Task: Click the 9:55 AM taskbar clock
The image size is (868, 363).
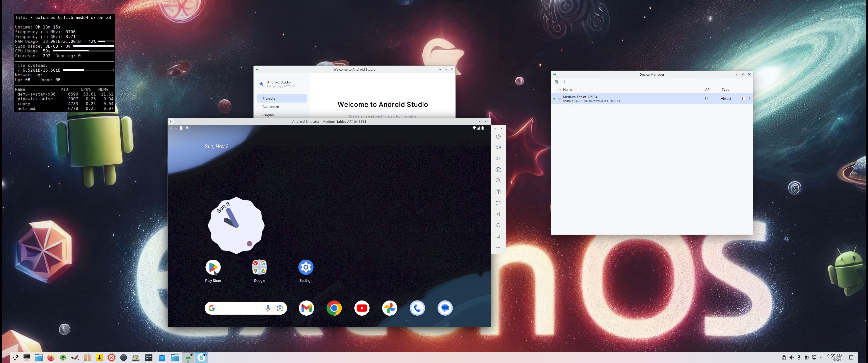Action: point(835,357)
